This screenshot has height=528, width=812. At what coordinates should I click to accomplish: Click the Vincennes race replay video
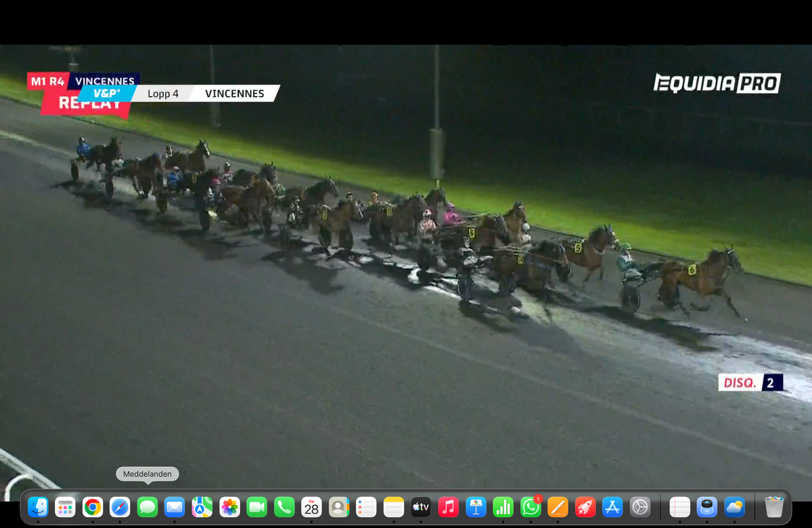(406, 271)
